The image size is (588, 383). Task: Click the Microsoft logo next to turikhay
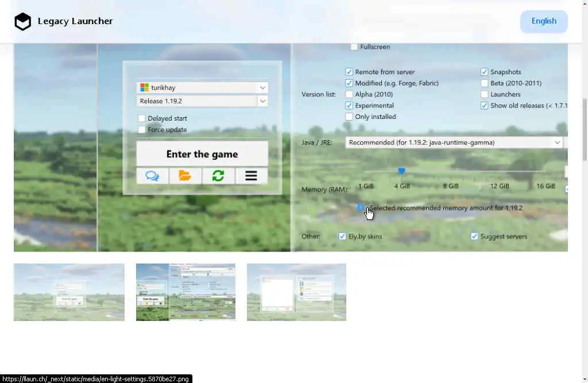pos(144,87)
